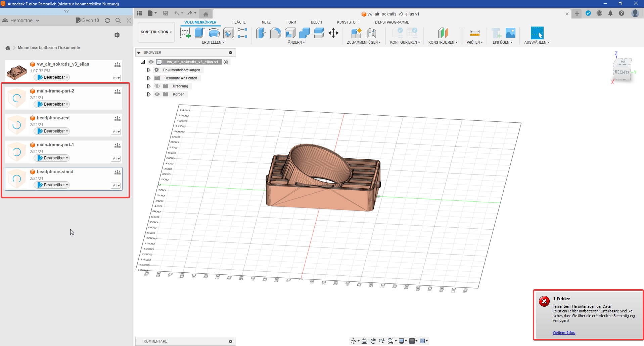Open the Drehen (Revolve) tool
Viewport: 644px width, 346px height.
(214, 33)
